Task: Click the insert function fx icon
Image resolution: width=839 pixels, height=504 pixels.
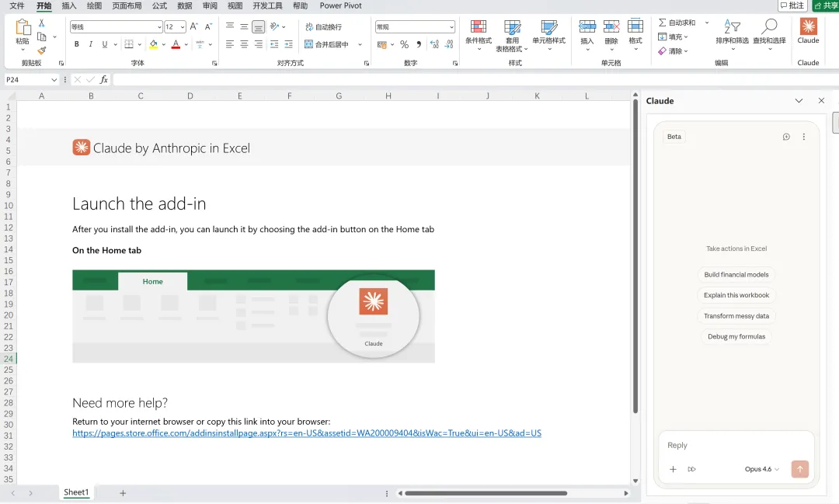Action: tap(104, 79)
